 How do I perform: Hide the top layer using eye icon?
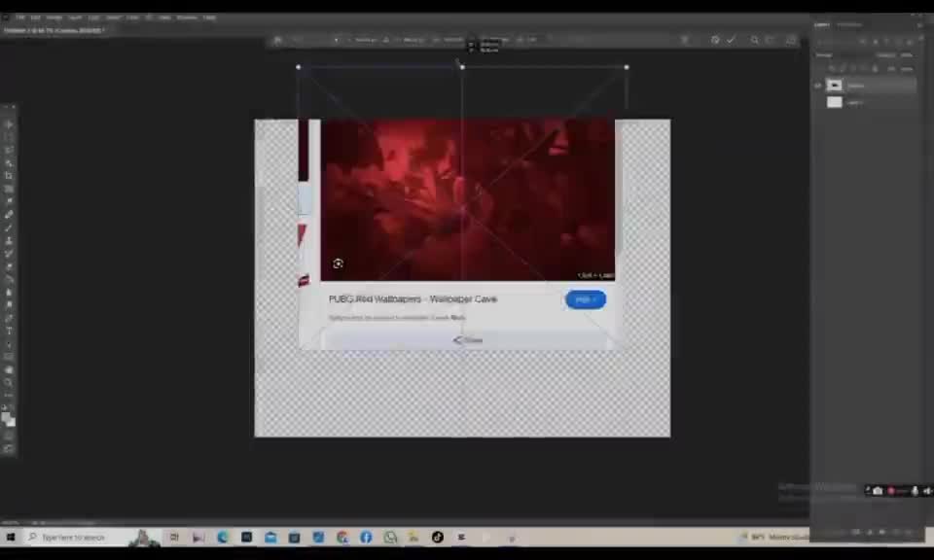817,86
